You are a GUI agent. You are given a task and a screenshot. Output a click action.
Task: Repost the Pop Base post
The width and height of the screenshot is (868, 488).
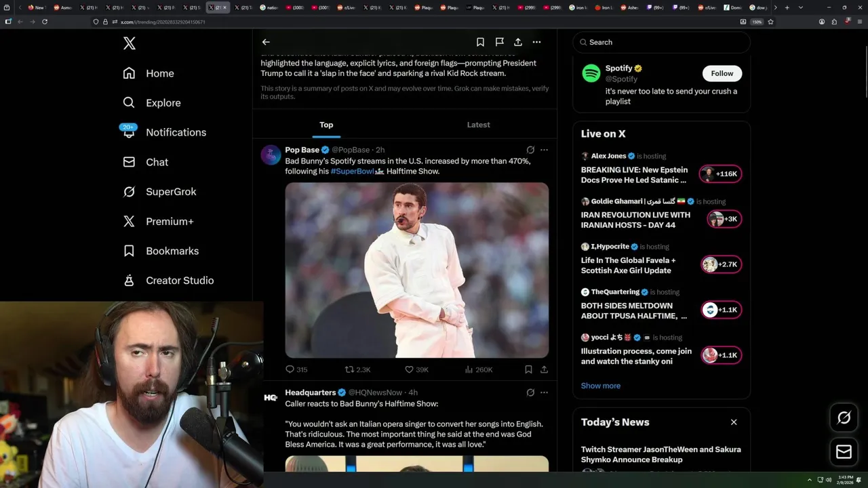tap(357, 369)
